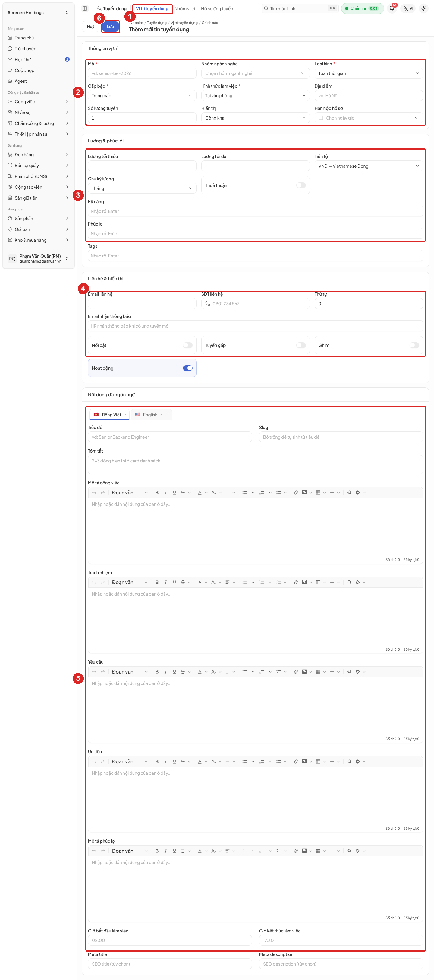Click Italic in the Trách nhiệm editor
This screenshot has width=434, height=980.
(165, 583)
